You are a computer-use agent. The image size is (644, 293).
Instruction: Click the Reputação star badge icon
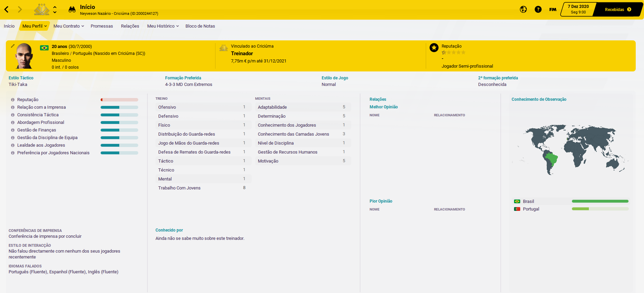tap(434, 48)
